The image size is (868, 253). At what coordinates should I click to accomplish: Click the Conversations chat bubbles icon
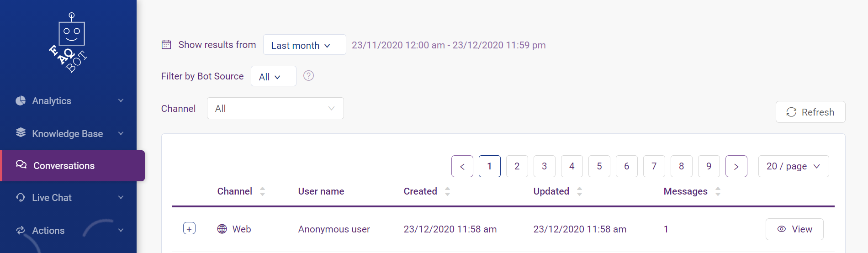(21, 164)
